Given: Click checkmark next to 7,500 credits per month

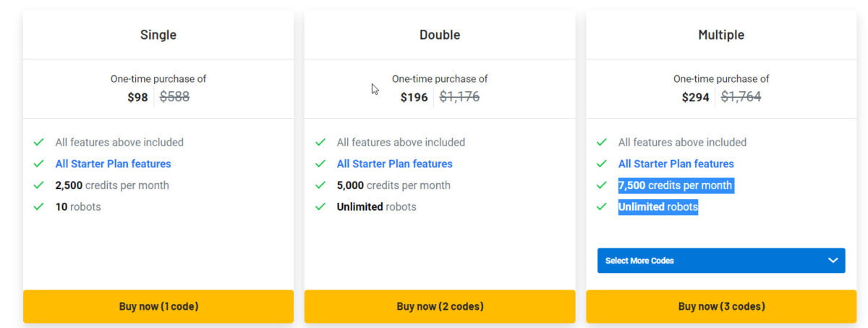Looking at the screenshot, I should click(x=602, y=185).
